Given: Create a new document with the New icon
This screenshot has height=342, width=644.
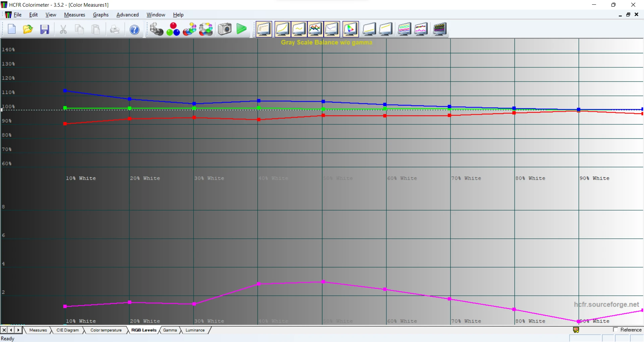Looking at the screenshot, I should (12, 29).
